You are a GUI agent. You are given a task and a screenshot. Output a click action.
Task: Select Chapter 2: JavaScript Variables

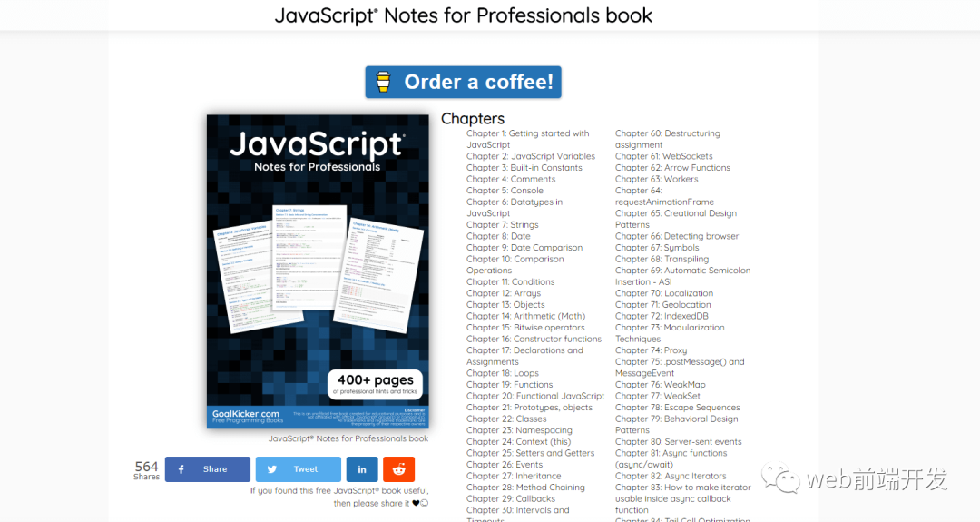point(531,156)
